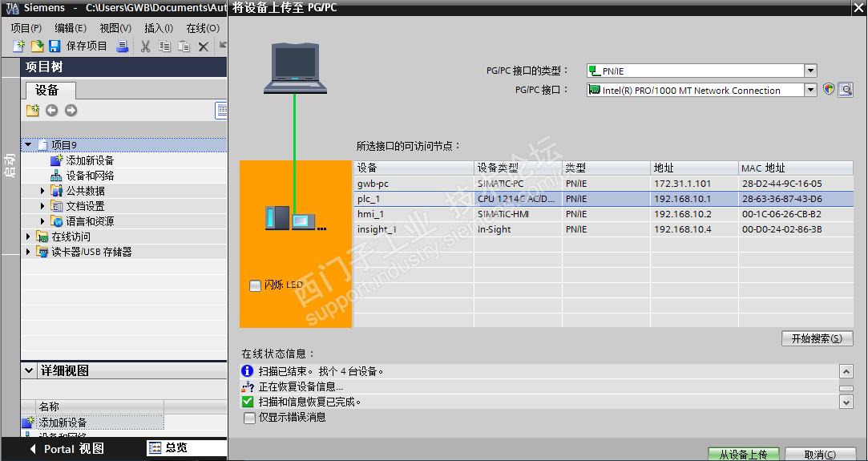Select 设备和网络 in the project tree

tap(90, 176)
